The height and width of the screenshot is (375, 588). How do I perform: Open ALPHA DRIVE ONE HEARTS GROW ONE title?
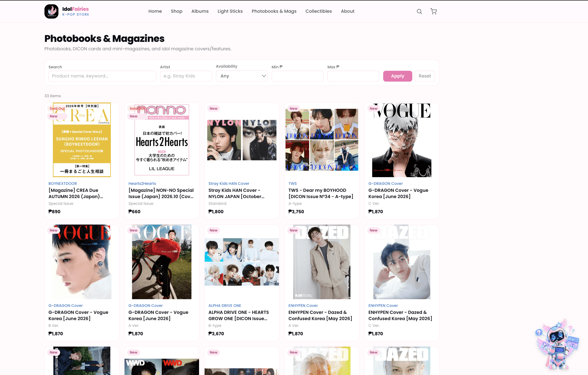coord(238,315)
